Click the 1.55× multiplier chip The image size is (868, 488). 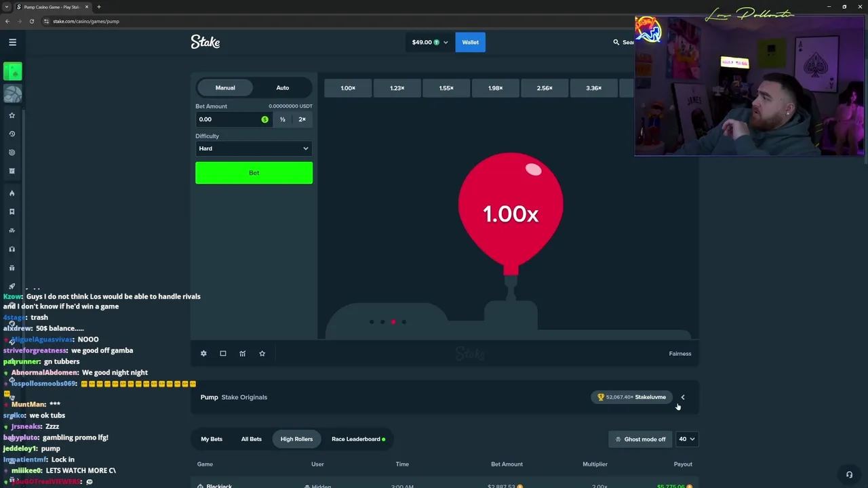pyautogui.click(x=446, y=88)
